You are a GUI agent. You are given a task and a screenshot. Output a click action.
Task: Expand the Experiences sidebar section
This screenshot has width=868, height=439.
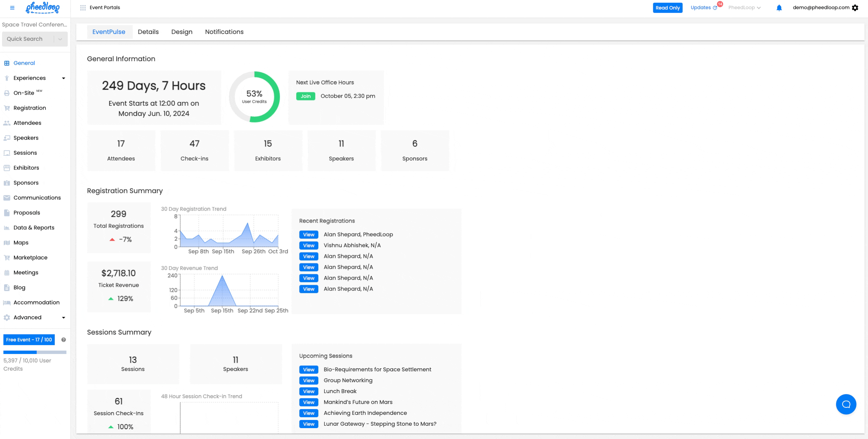click(63, 78)
